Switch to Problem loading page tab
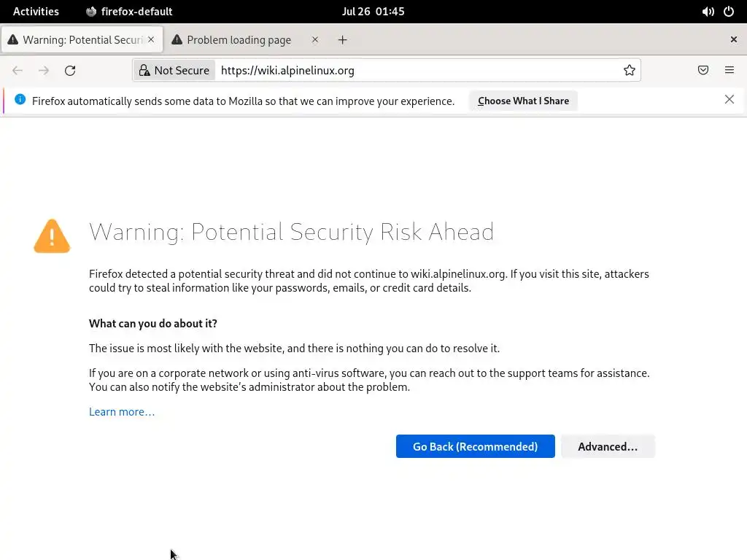The height and width of the screenshot is (560, 747). (245, 39)
